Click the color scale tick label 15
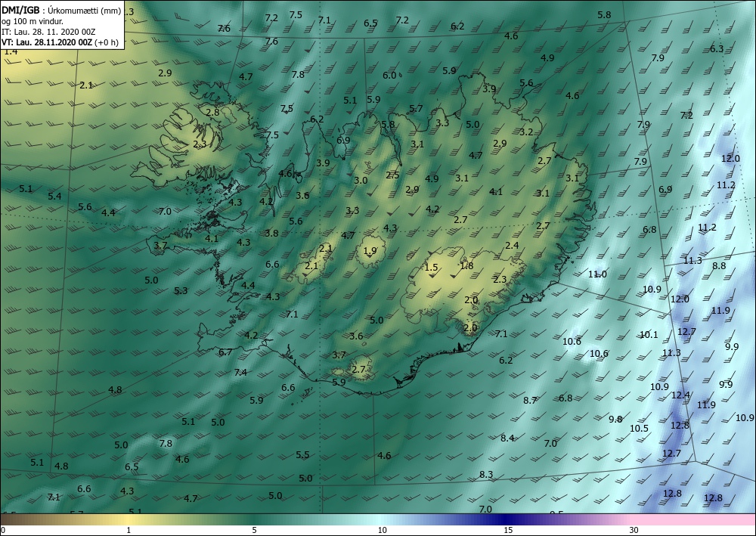 (508, 530)
